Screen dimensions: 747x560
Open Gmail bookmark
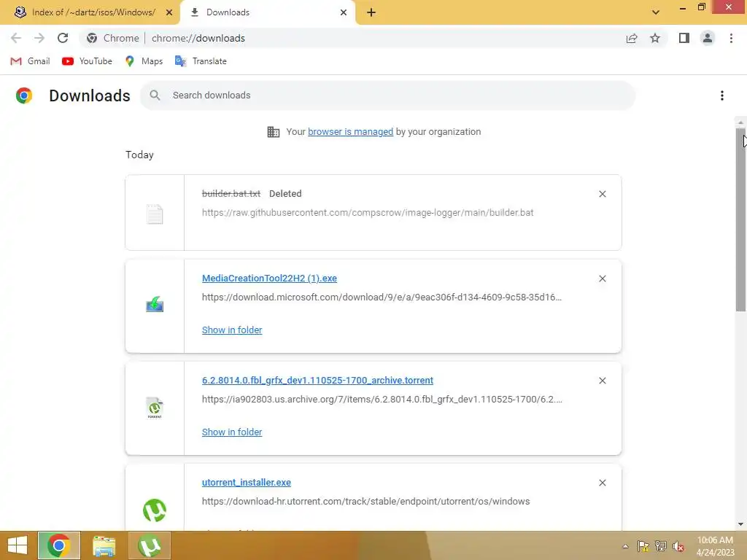tap(30, 61)
